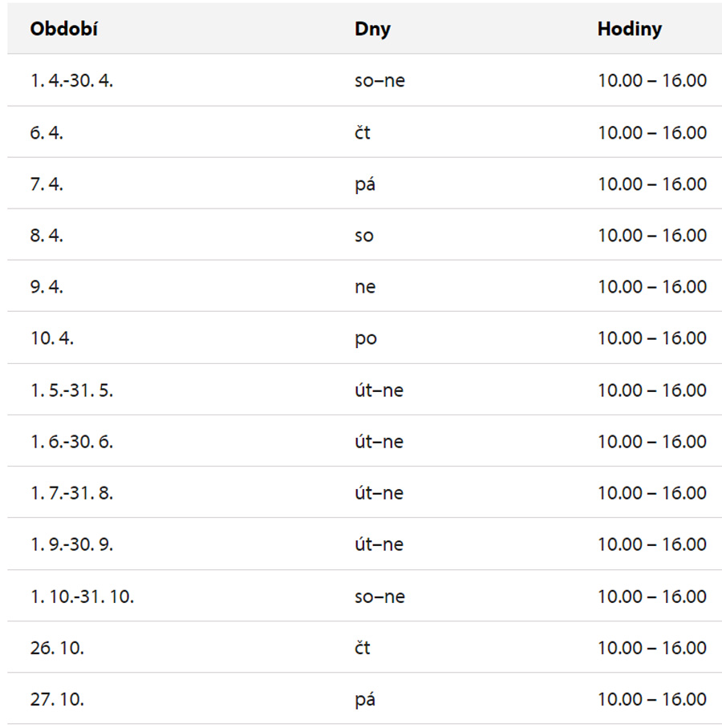Select the date cell 9. 4.
This screenshot has height=728, width=722.
(47, 287)
